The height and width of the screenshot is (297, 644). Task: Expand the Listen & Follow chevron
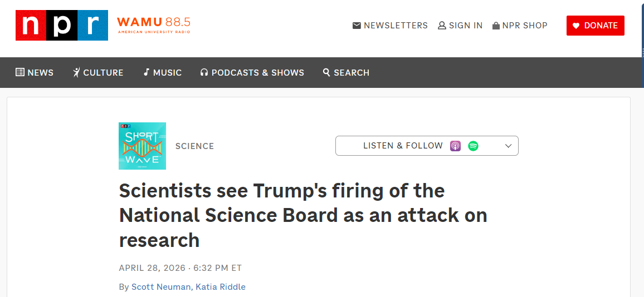tap(508, 146)
